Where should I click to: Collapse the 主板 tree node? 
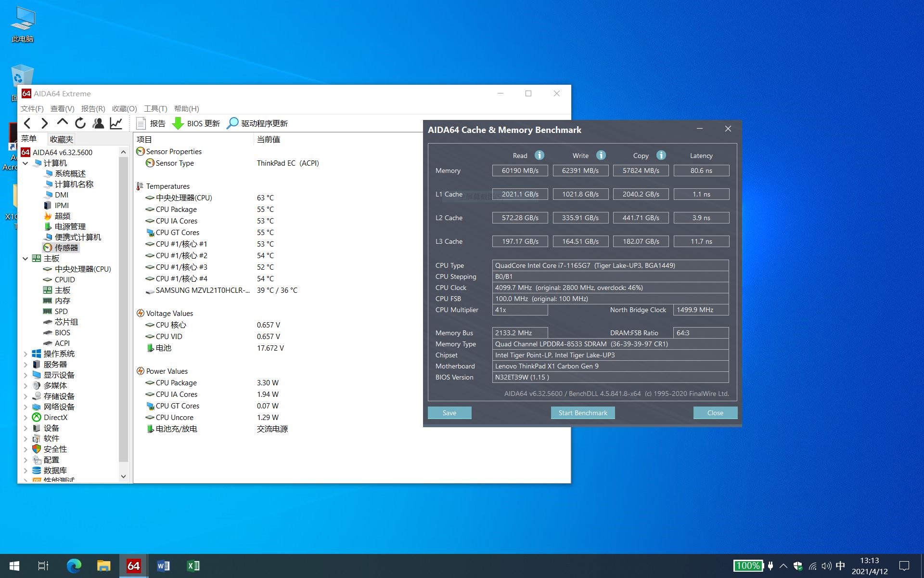[x=26, y=259]
